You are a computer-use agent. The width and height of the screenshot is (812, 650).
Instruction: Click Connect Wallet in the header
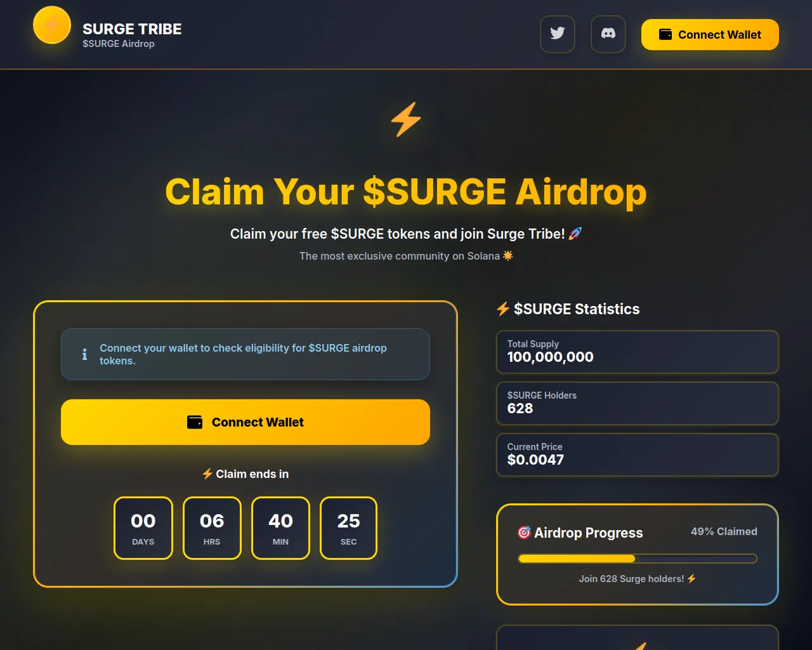[x=710, y=34]
